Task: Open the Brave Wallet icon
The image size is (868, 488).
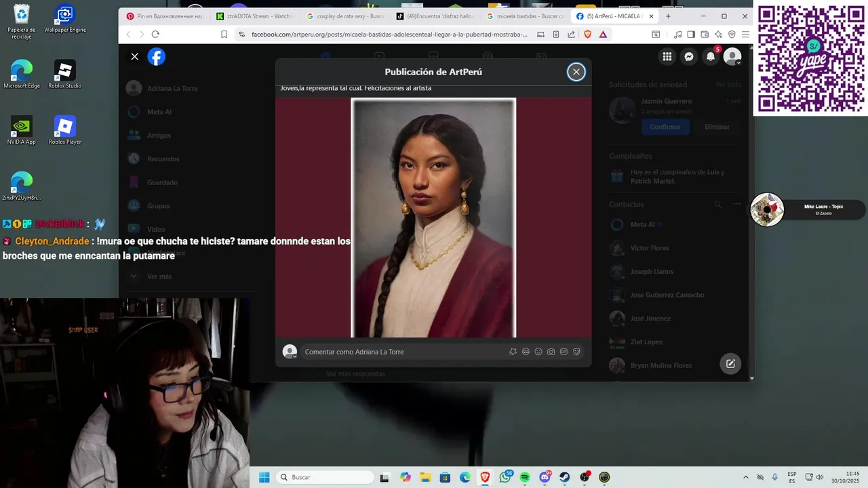Action: pyautogui.click(x=705, y=35)
